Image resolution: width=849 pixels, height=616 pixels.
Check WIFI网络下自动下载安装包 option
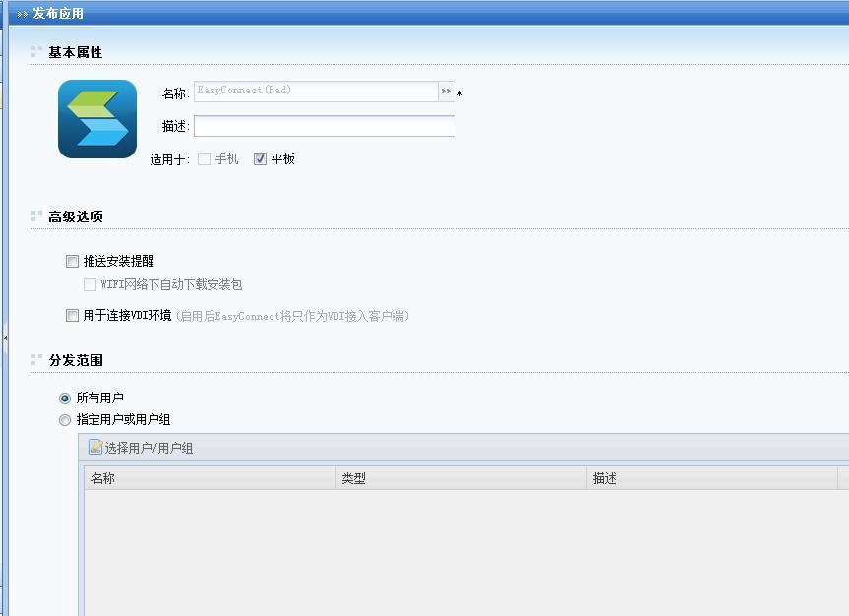coord(91,285)
